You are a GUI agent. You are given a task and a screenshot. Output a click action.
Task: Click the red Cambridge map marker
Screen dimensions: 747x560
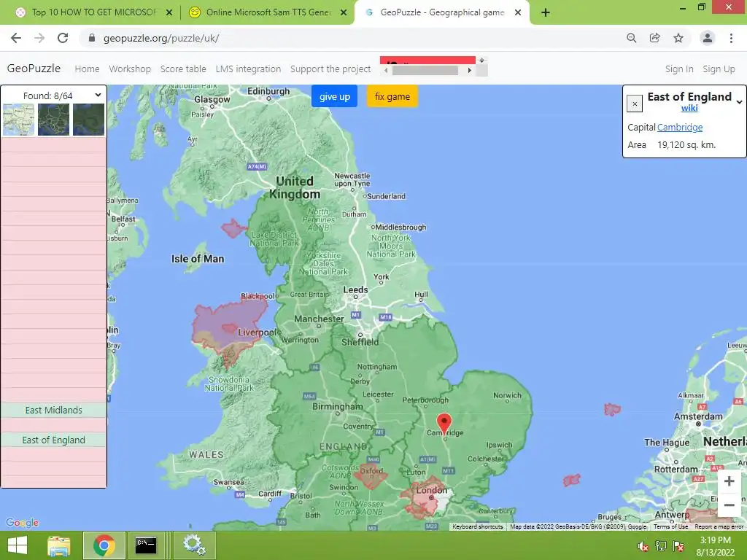tap(444, 422)
